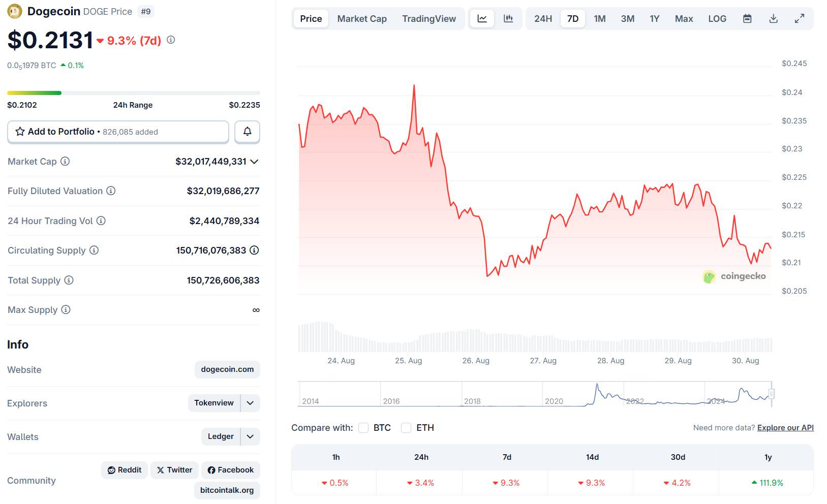Image resolution: width=827 pixels, height=504 pixels.
Task: Open the Reddit community link
Action: pyautogui.click(x=125, y=470)
